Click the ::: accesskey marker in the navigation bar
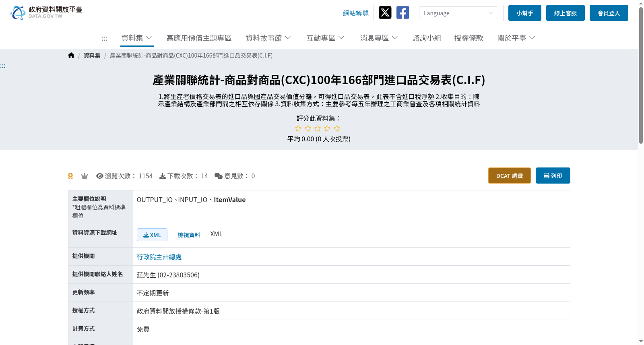The height and width of the screenshot is (345, 644). tap(104, 38)
